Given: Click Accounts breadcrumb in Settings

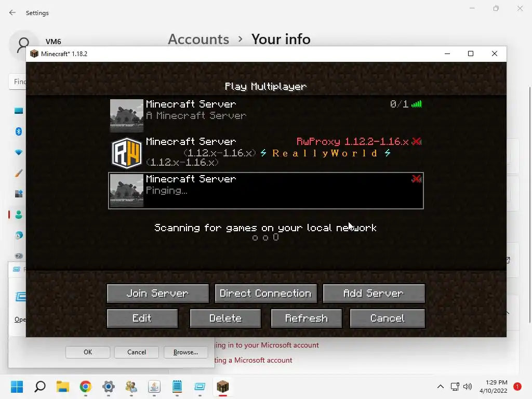Looking at the screenshot, I should click(x=198, y=39).
